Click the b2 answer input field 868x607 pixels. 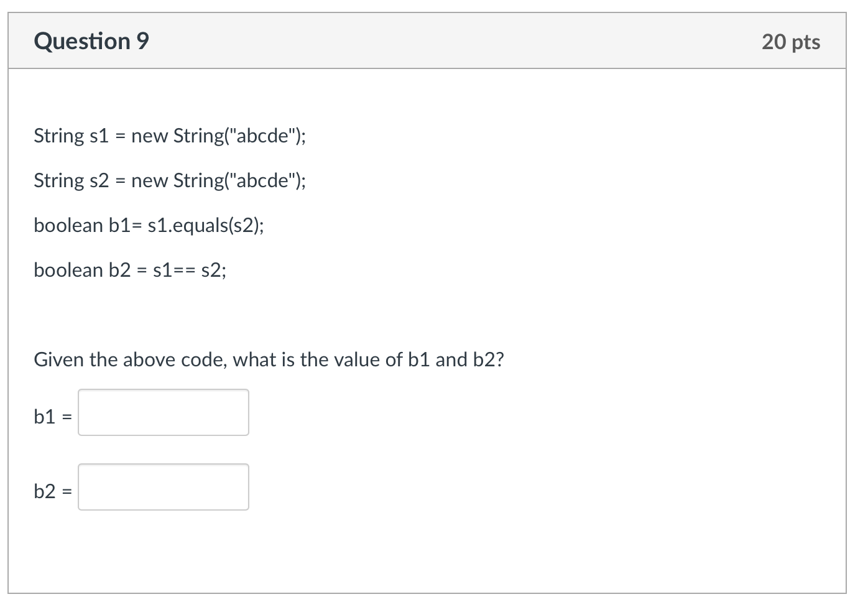[164, 487]
